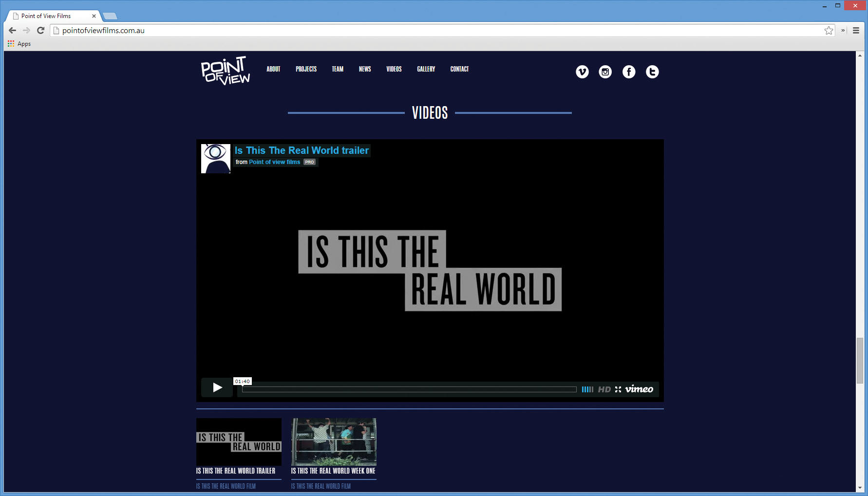Click the 'Is This The Real World trailer' title link
Image resolution: width=868 pixels, height=496 pixels.
(302, 150)
